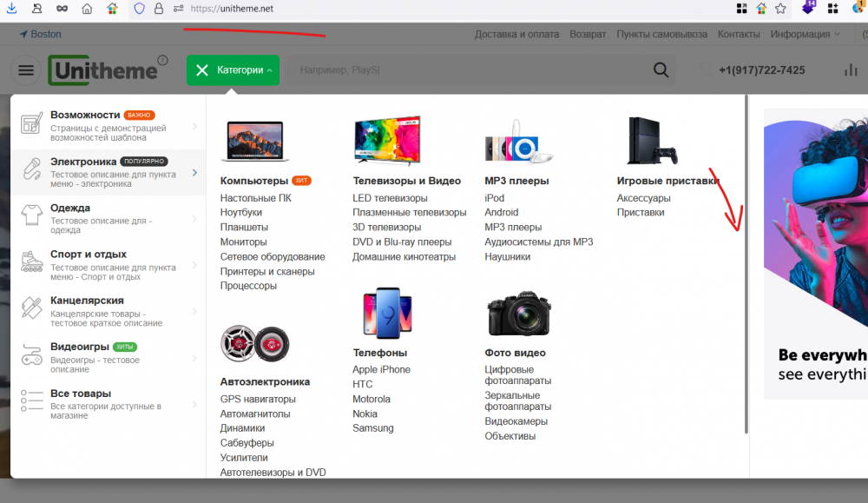The height and width of the screenshot is (503, 868).
Task: Open the Ноутбуки link under Компьютеры
Action: pyautogui.click(x=240, y=212)
